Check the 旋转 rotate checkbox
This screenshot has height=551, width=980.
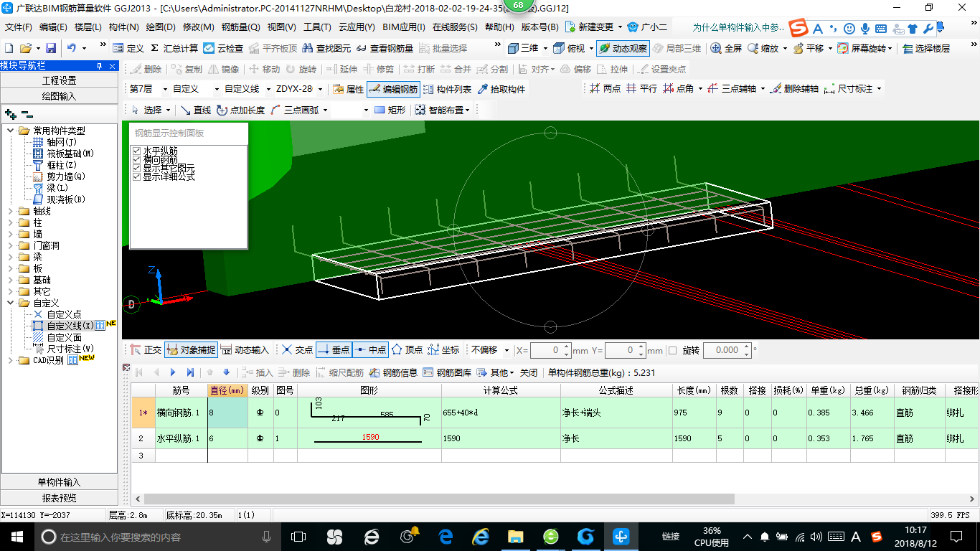672,350
